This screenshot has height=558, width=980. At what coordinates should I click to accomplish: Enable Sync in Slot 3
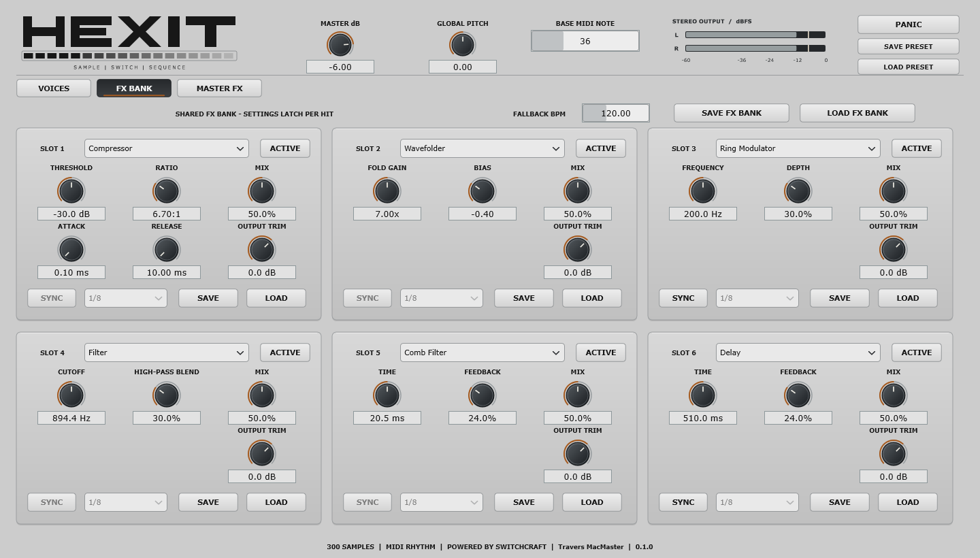(x=683, y=298)
